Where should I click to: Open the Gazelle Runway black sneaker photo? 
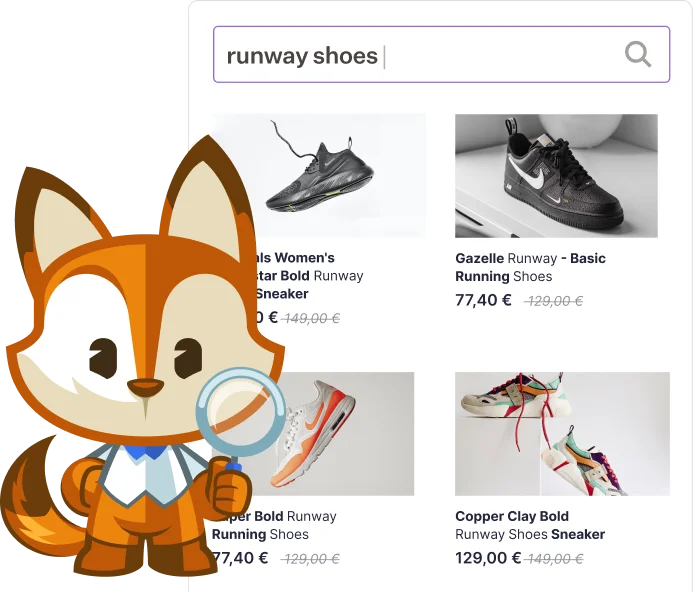(x=556, y=175)
